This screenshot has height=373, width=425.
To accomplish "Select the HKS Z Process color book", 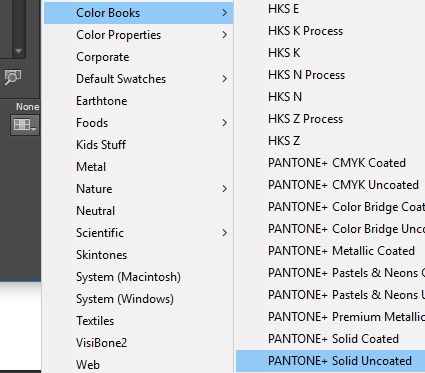I will click(330, 119).
